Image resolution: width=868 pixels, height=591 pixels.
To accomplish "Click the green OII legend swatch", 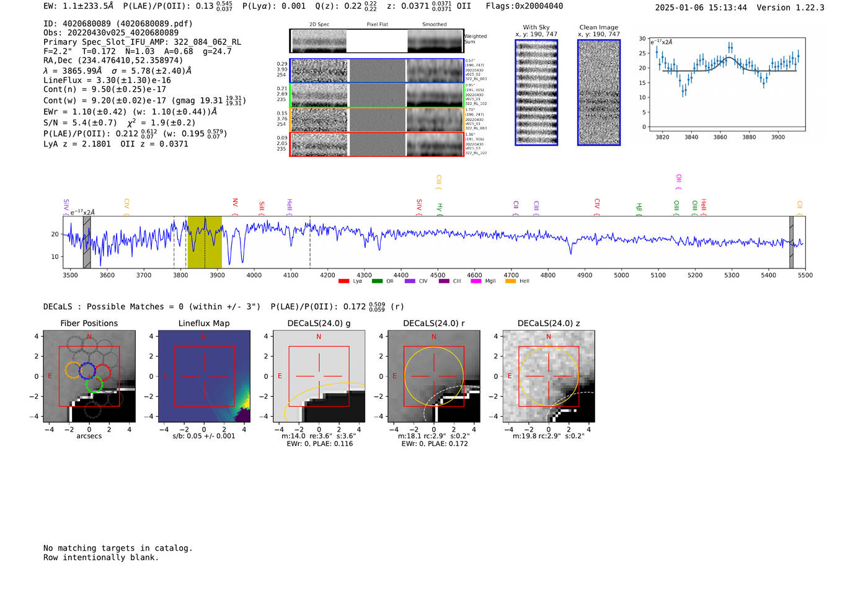I will pyautogui.click(x=377, y=281).
